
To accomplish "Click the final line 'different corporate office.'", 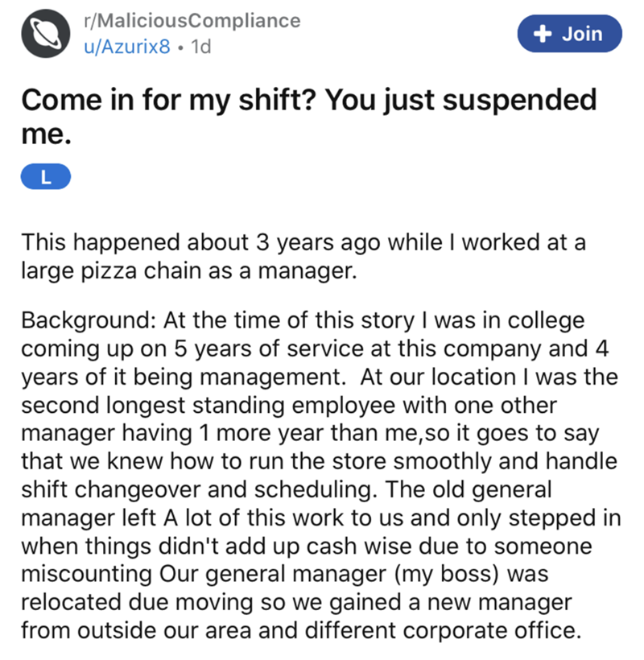I will click(x=301, y=630).
